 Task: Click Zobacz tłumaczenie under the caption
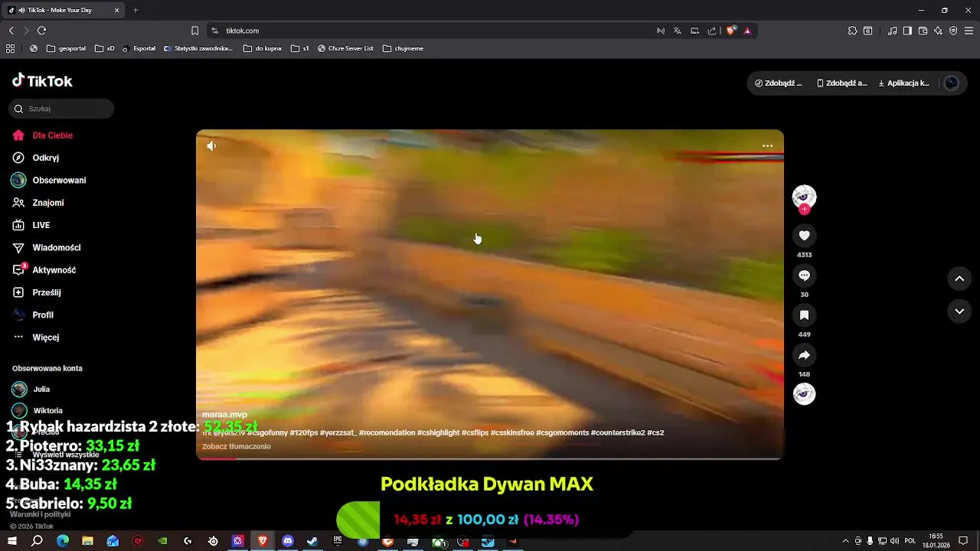[x=236, y=447]
